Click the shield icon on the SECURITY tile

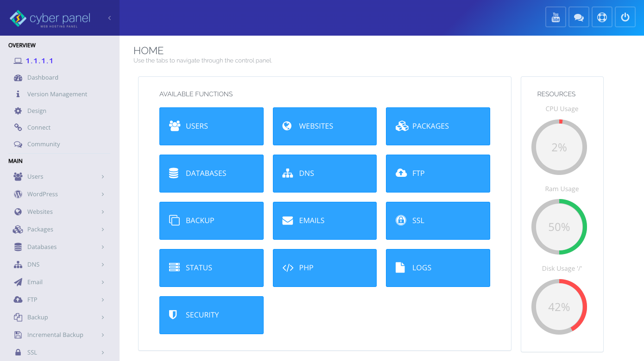(173, 314)
